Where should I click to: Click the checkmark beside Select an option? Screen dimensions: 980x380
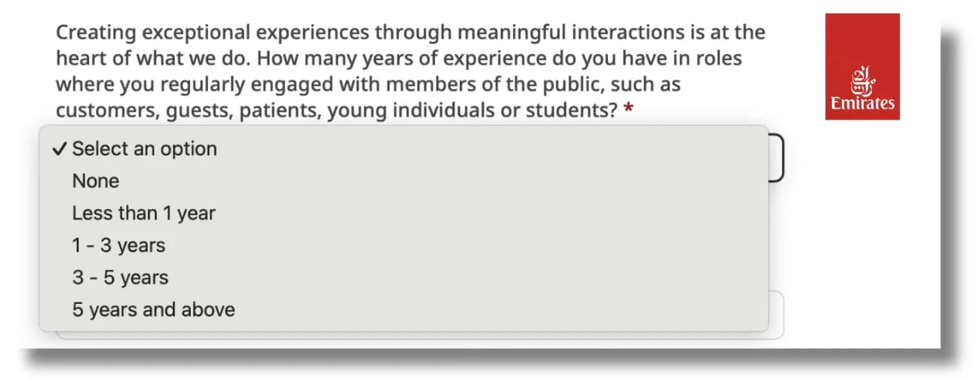59,149
